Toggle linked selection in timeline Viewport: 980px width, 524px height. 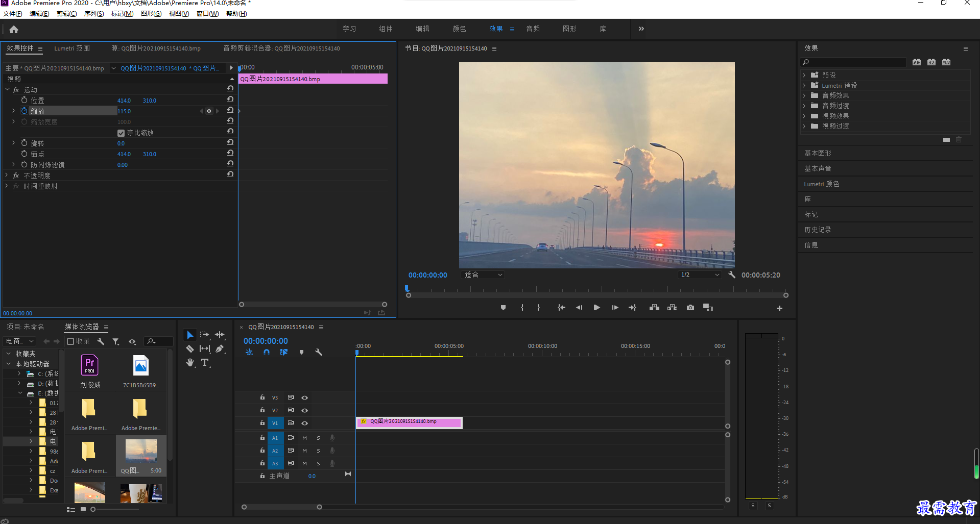(x=284, y=352)
